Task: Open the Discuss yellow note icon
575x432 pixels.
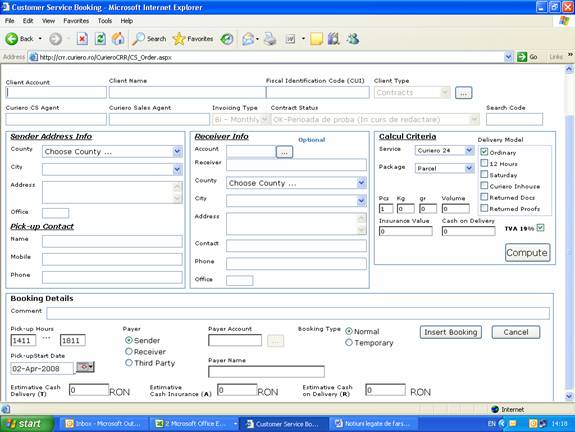Action: click(x=316, y=39)
